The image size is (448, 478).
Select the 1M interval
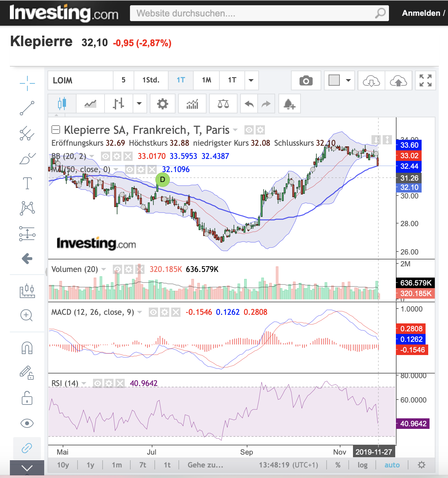point(207,80)
